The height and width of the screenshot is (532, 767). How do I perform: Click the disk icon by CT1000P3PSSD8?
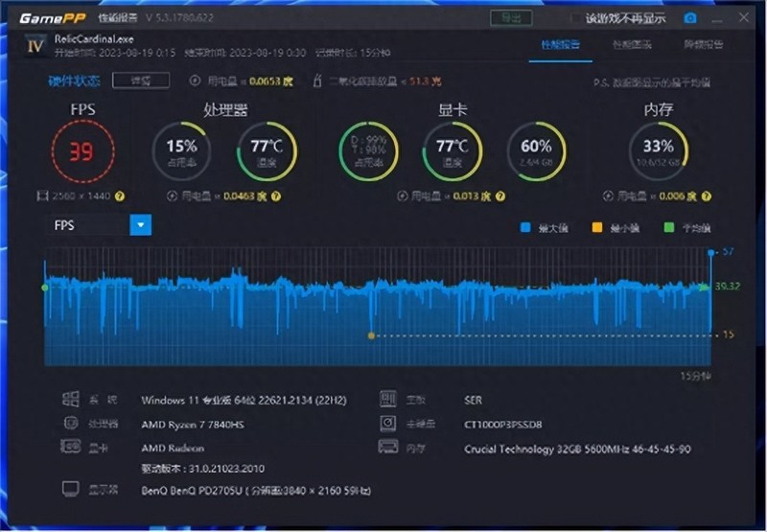click(x=388, y=423)
